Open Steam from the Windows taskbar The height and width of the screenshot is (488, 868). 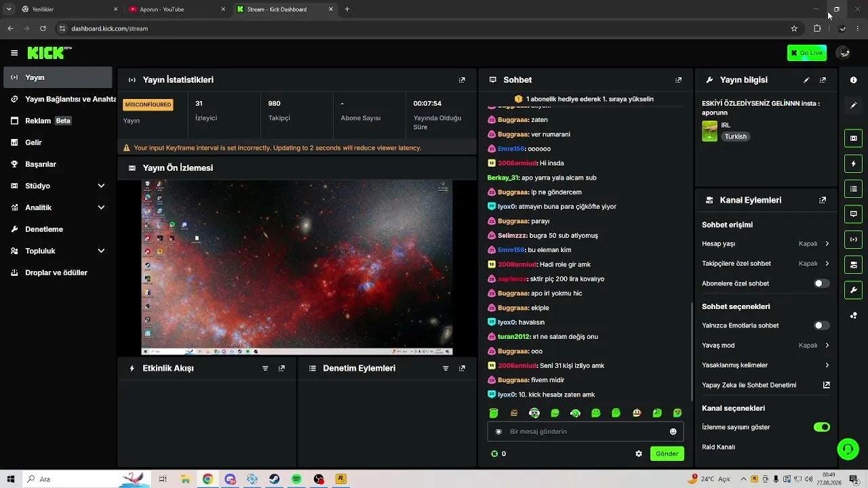point(274,479)
